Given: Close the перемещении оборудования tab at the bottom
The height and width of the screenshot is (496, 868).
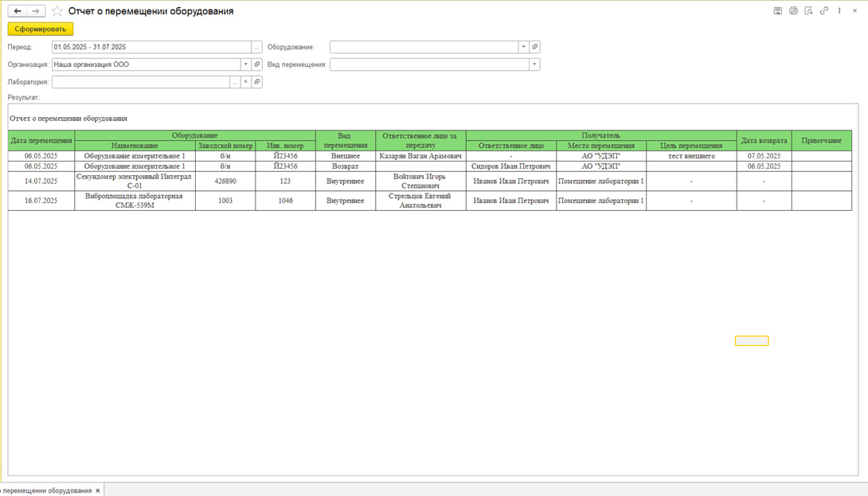Looking at the screenshot, I should pos(98,490).
